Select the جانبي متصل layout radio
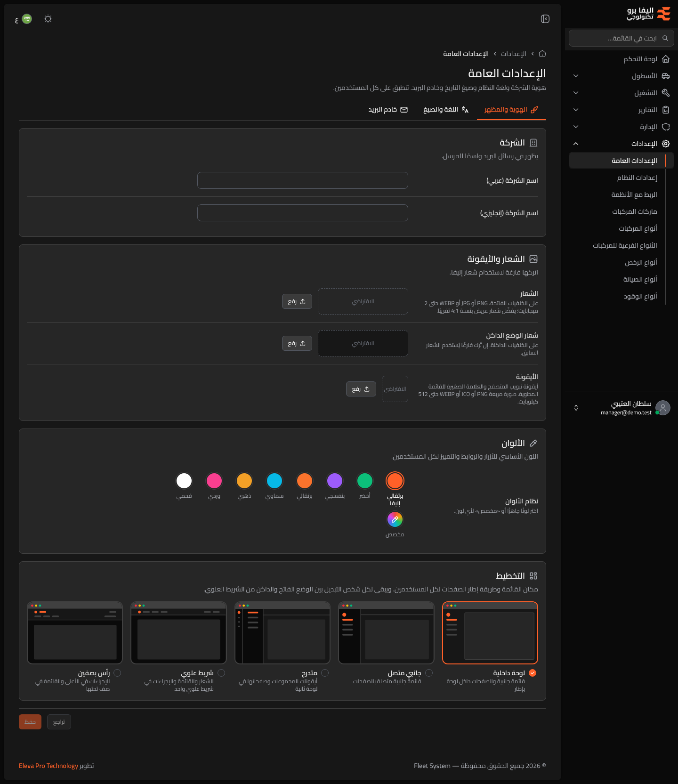 pos(429,673)
